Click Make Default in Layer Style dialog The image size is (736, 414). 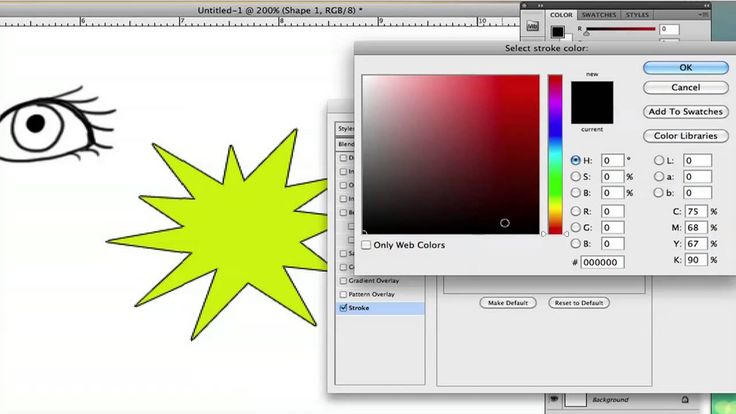[x=508, y=303]
